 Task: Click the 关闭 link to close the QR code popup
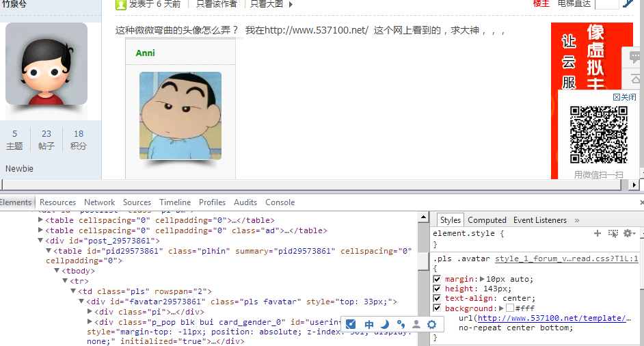click(x=624, y=97)
